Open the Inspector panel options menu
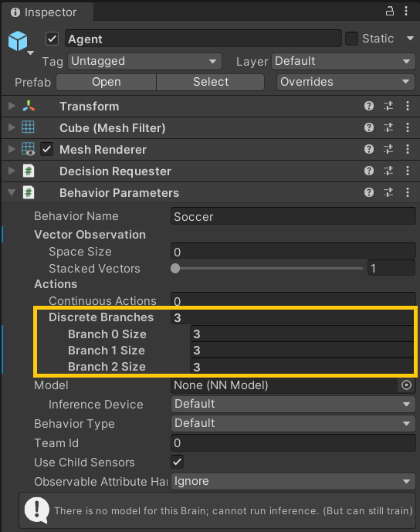This screenshot has width=420, height=532. pos(406,12)
